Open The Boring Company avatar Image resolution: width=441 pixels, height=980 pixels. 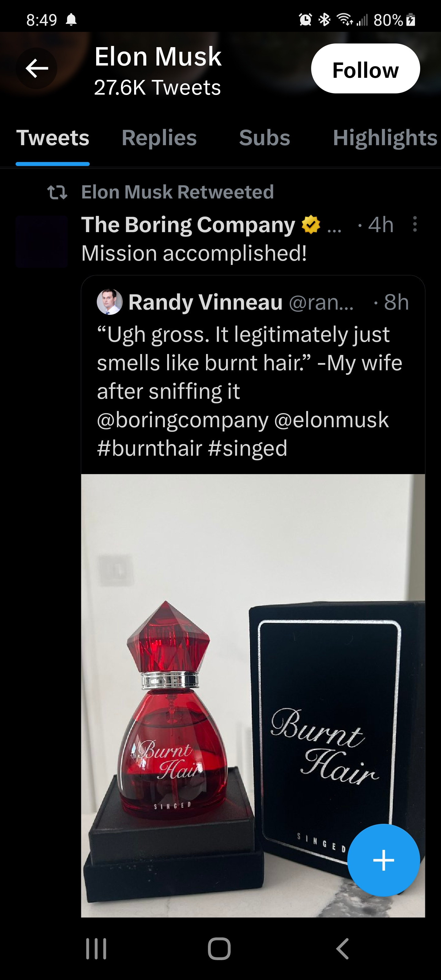(x=42, y=242)
